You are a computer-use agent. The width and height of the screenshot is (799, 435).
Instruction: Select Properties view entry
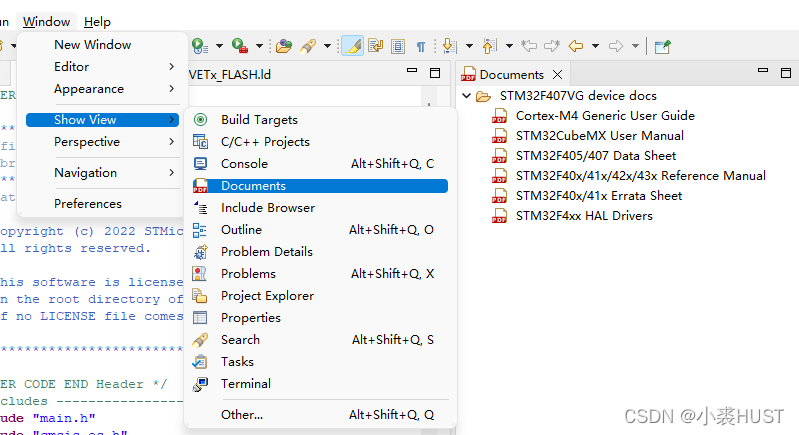(x=320, y=318)
